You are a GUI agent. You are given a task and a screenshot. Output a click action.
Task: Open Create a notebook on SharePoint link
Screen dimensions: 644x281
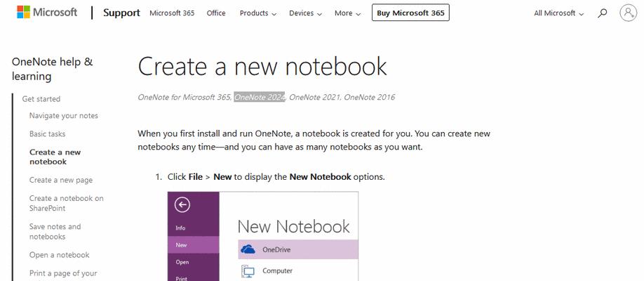coord(66,203)
